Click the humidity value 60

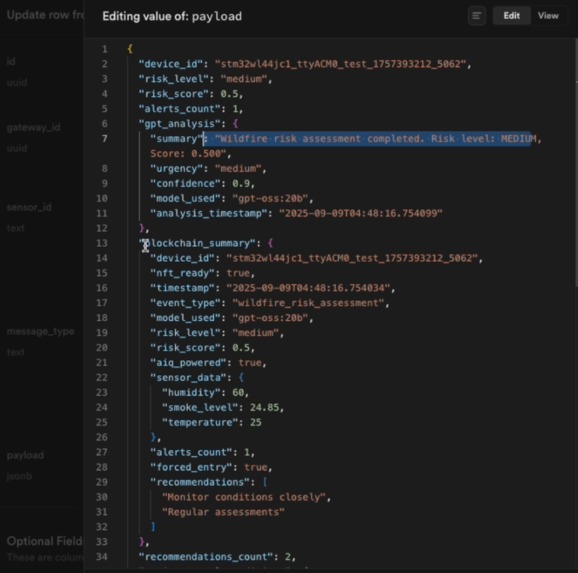(238, 392)
